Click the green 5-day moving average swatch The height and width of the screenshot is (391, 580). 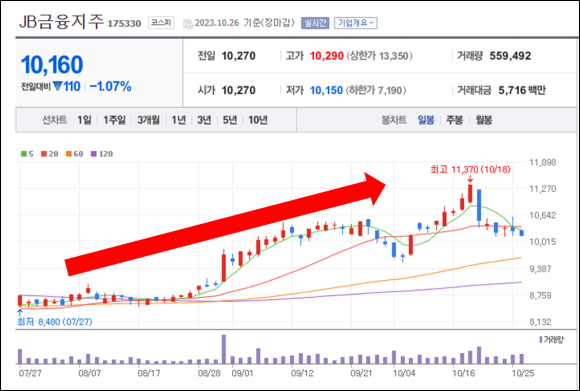24,154
